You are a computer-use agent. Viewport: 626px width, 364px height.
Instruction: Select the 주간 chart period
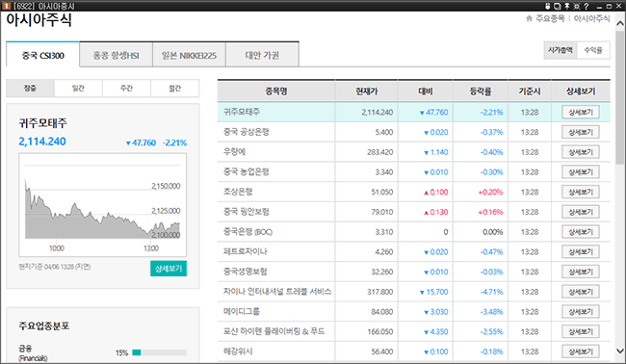pos(126,89)
